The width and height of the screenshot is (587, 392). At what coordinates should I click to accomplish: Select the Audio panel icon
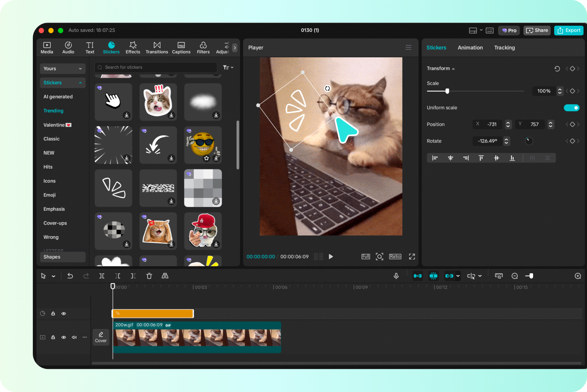[x=68, y=47]
